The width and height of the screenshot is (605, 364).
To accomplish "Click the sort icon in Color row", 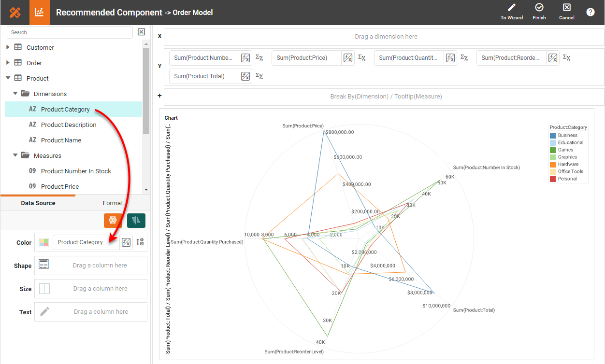I will coord(140,242).
